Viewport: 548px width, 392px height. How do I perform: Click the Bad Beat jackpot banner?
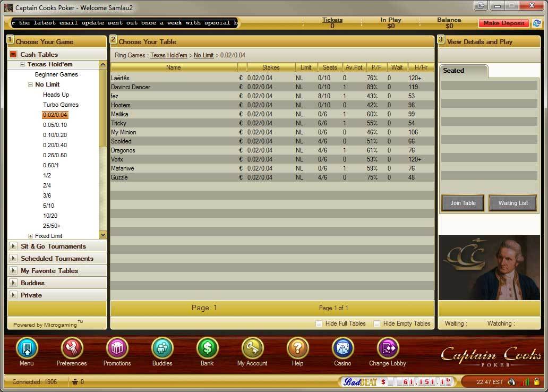pyautogui.click(x=397, y=381)
